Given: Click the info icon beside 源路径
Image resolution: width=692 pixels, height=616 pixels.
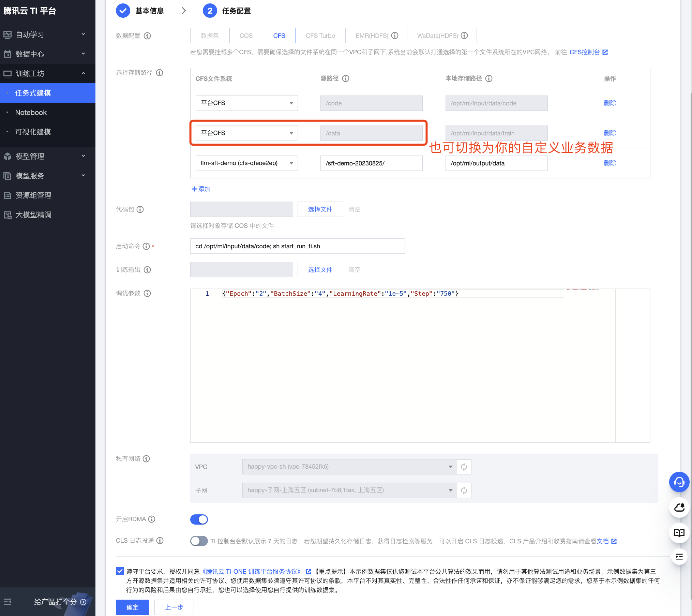Looking at the screenshot, I should [x=346, y=78].
